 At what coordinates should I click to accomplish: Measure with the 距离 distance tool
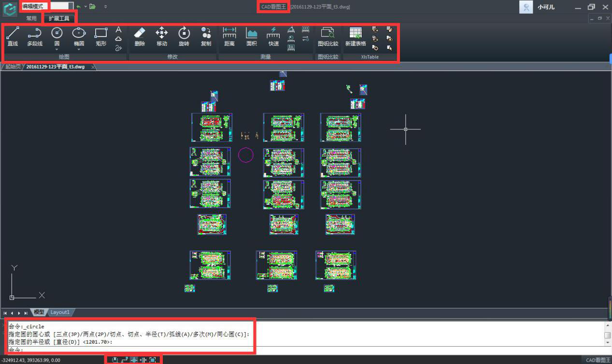tap(229, 37)
